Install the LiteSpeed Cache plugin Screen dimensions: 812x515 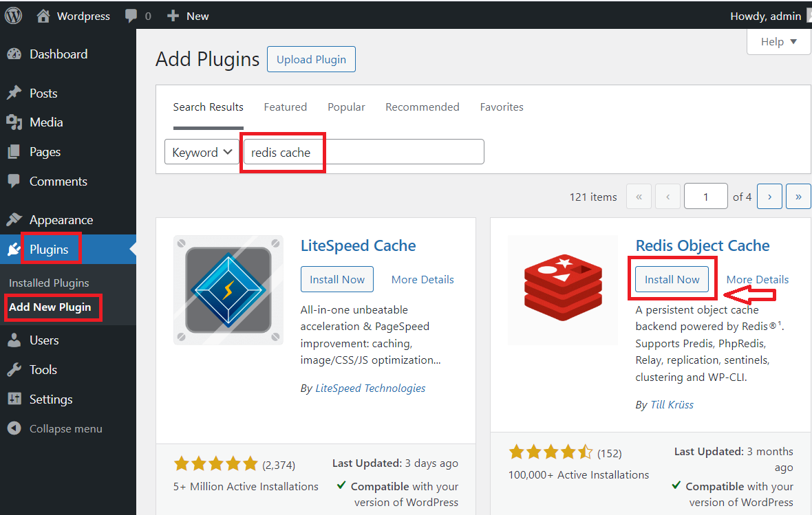337,279
